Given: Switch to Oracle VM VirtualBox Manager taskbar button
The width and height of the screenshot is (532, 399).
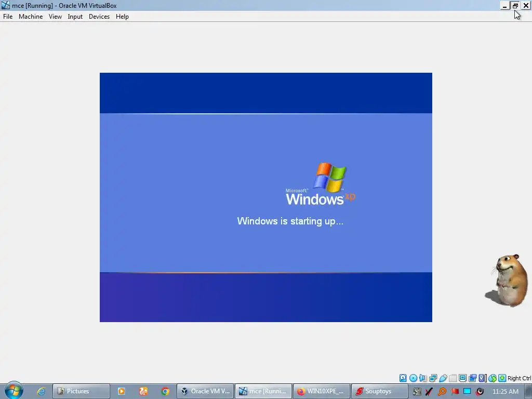Looking at the screenshot, I should click(x=205, y=391).
